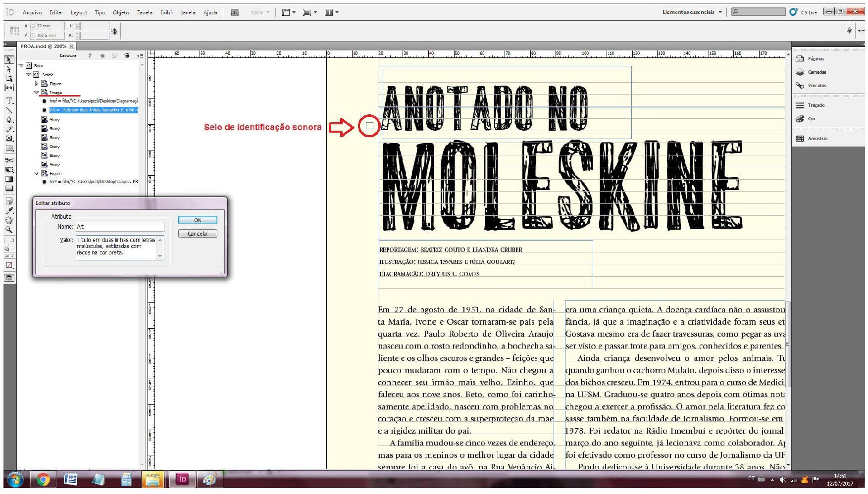Launch InDesign from the Windows taskbar

coord(183,479)
